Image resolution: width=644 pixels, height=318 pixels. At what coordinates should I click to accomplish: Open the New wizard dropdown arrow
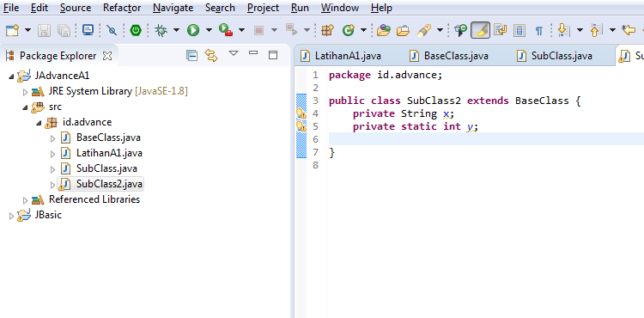pyautogui.click(x=28, y=30)
